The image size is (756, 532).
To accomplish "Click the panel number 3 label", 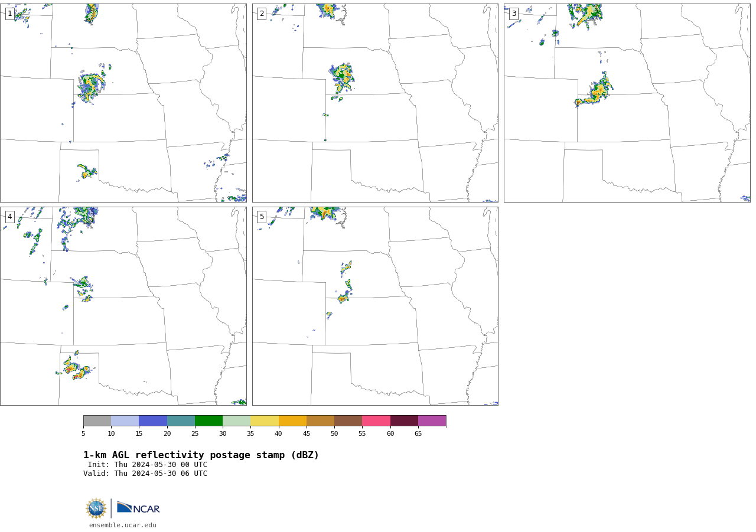I will tap(514, 14).
